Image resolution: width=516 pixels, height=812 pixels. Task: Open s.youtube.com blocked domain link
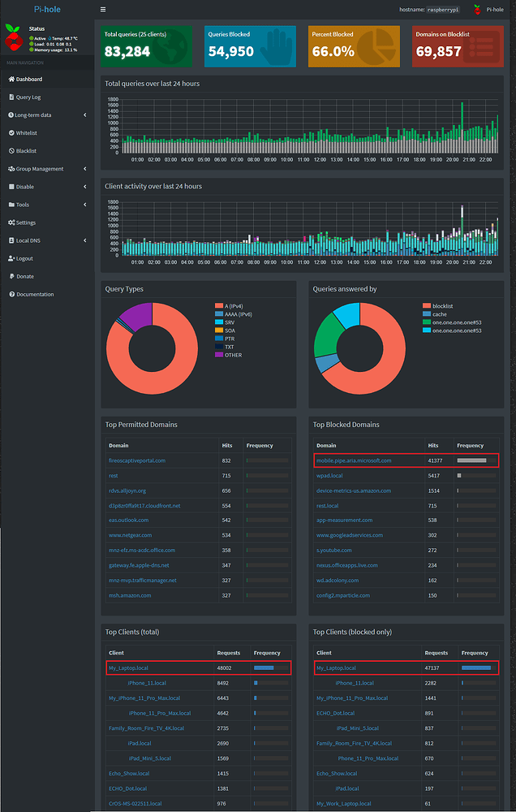coord(333,550)
